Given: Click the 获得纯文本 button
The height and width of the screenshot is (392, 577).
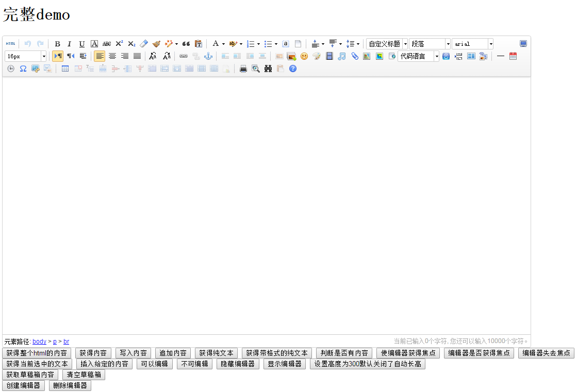Looking at the screenshot, I should coord(217,353).
